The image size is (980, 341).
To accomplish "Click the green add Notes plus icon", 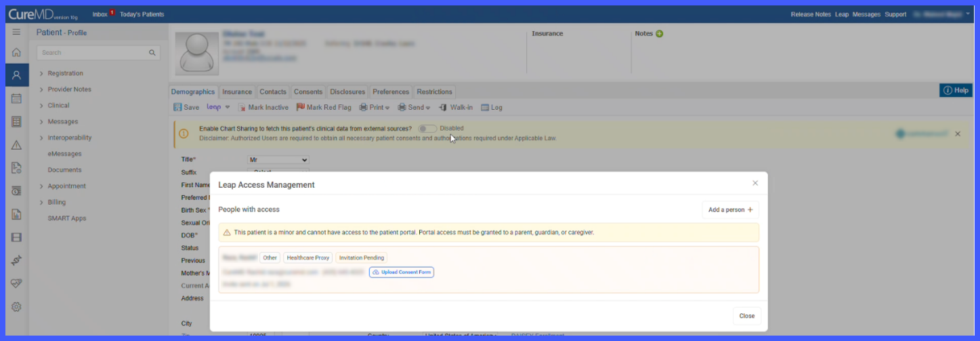I will coord(659,34).
